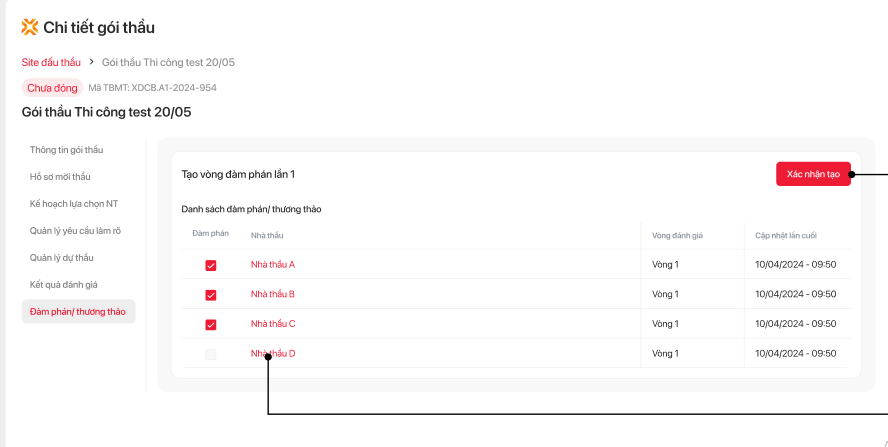Open the Nhà thầu B link
The image size is (888, 447).
[x=273, y=294]
